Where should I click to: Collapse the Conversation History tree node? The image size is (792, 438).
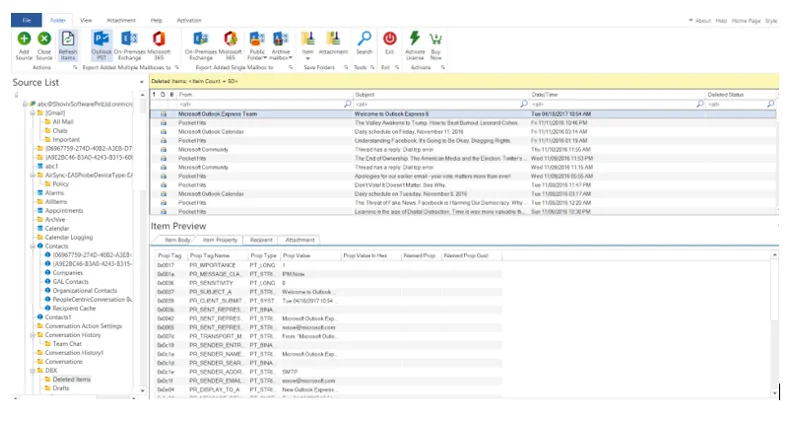pos(32,335)
